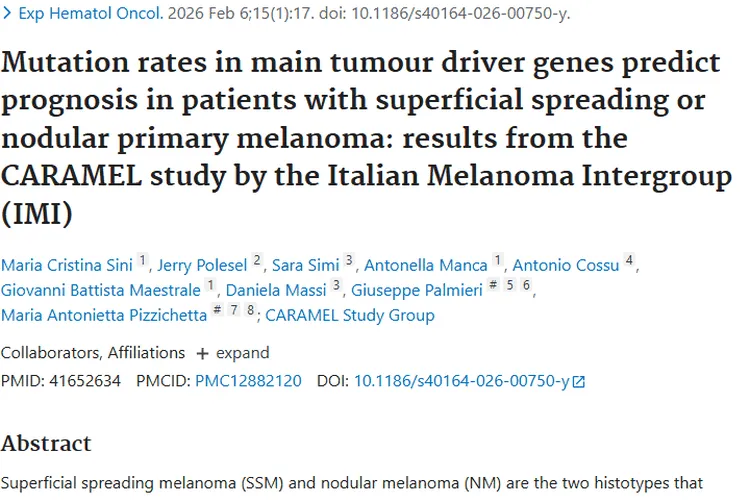Open the CARAMEL Study Group link

coord(349,315)
